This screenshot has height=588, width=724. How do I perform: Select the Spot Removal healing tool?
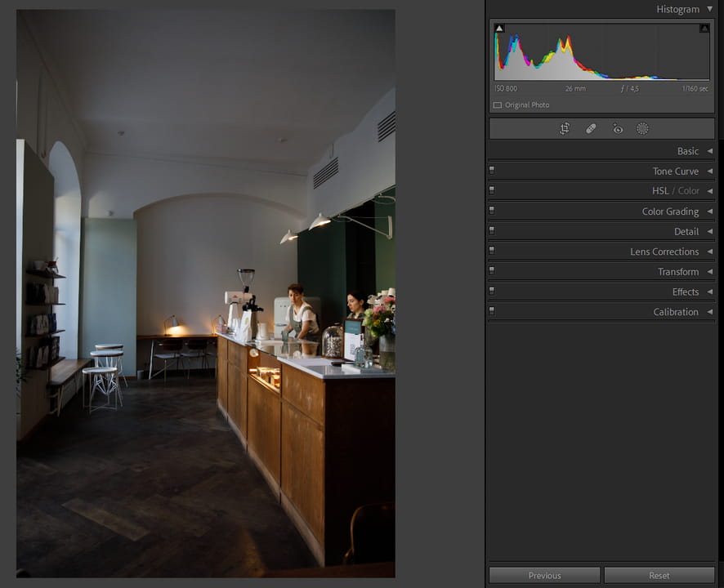[591, 129]
